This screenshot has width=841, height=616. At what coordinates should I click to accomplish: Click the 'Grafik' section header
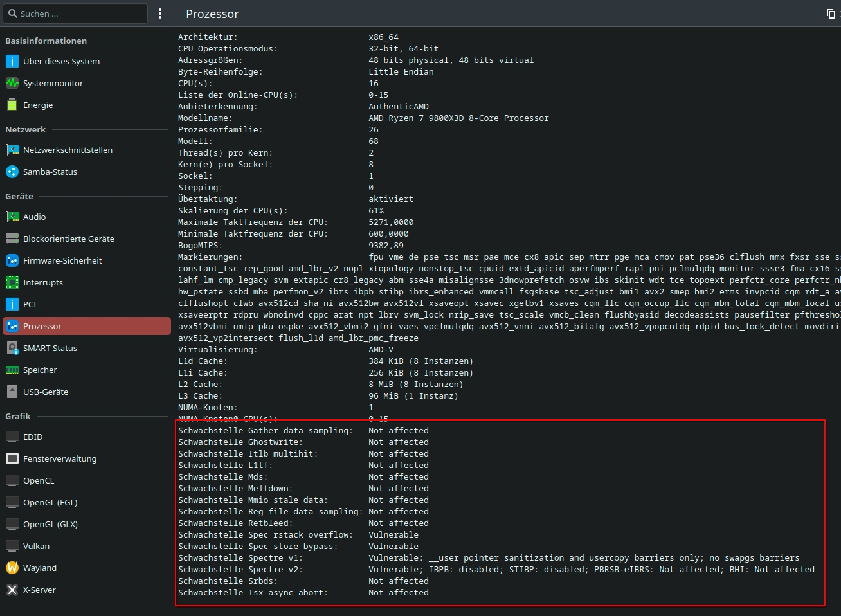point(18,416)
